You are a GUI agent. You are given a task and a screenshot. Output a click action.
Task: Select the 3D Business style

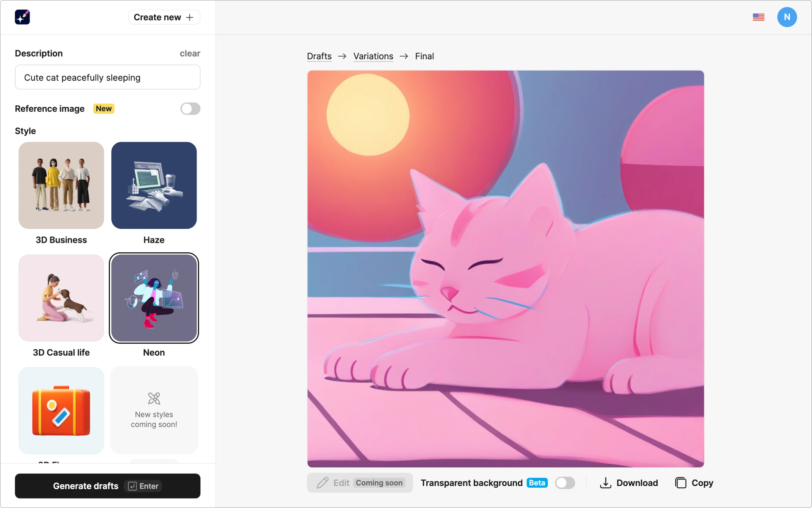coord(61,185)
